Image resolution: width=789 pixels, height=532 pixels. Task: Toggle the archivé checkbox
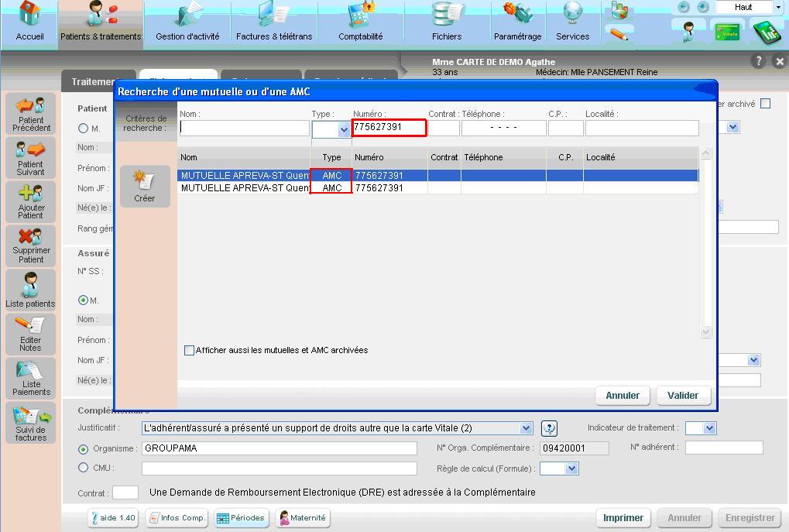[x=765, y=103]
